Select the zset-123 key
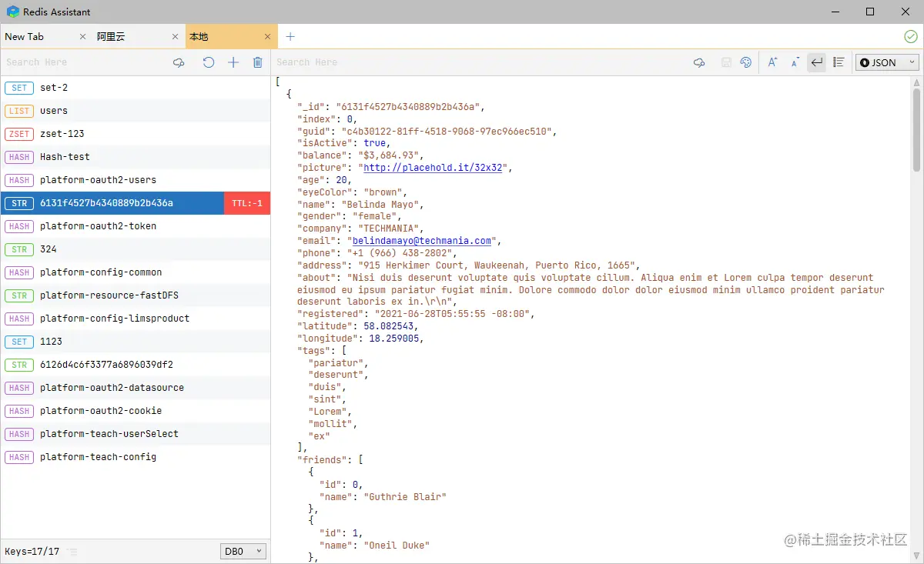 click(135, 134)
